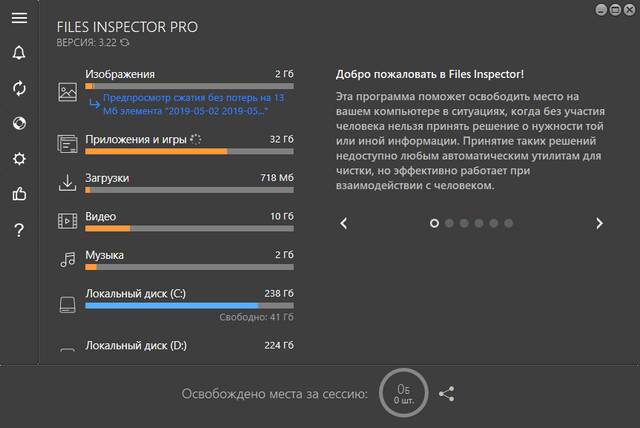This screenshot has width=640, height=428.
Task: Open notifications bell in sidebar
Action: click(x=19, y=53)
